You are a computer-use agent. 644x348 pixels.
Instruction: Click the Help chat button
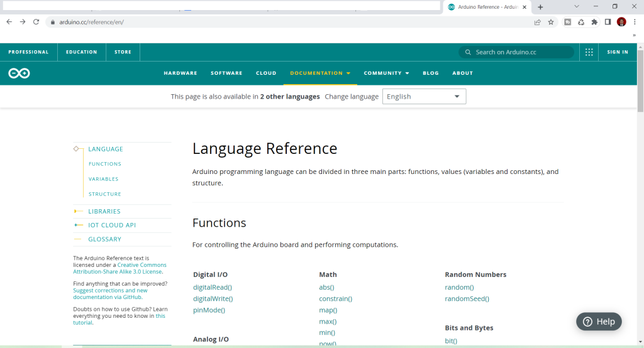click(599, 322)
